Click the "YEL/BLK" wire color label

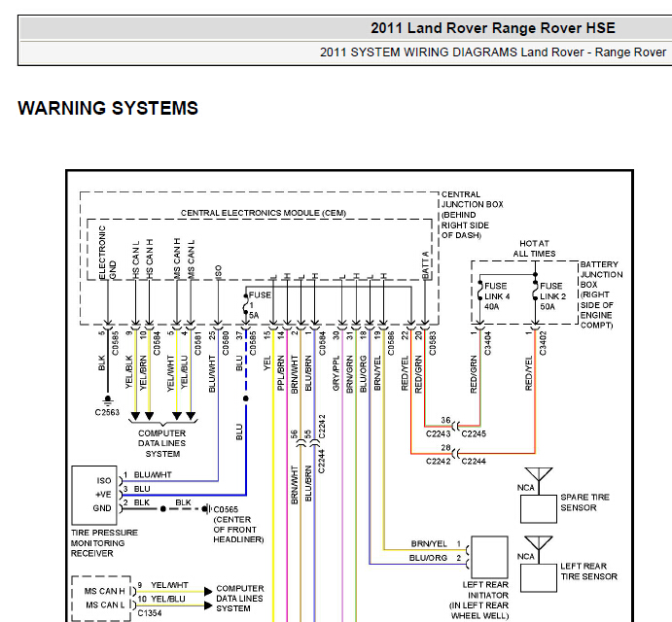click(128, 372)
